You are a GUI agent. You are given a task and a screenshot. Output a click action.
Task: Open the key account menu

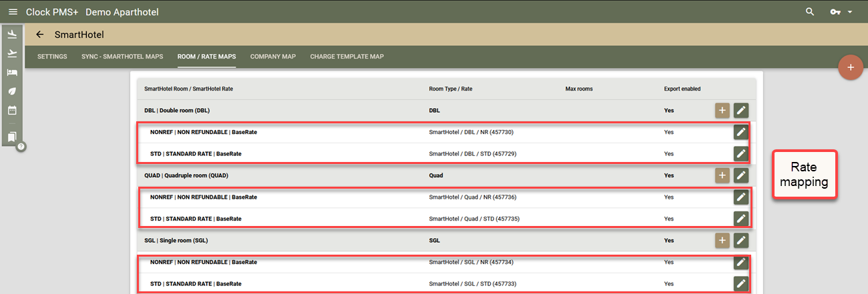[x=835, y=12]
